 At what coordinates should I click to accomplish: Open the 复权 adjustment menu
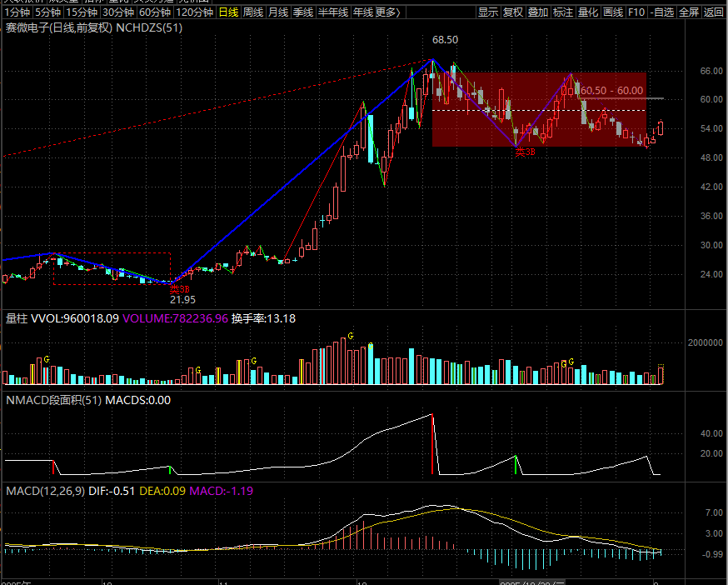[x=513, y=12]
